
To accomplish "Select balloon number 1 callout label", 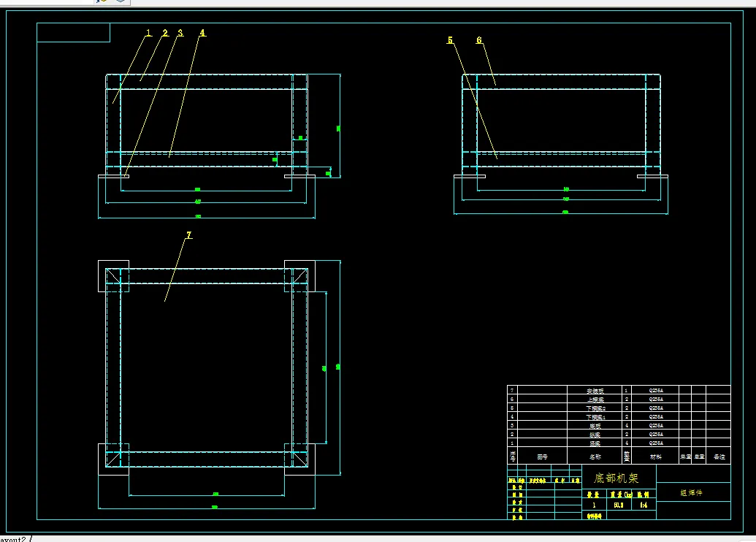I will [148, 33].
